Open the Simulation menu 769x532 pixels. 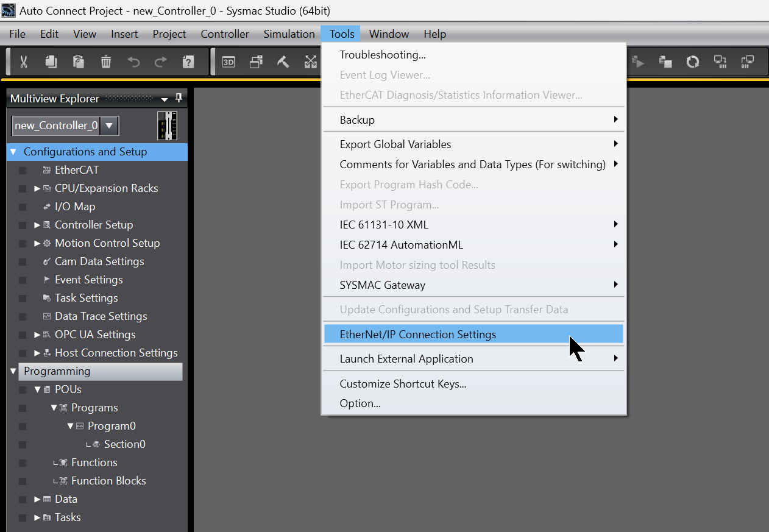coord(289,34)
